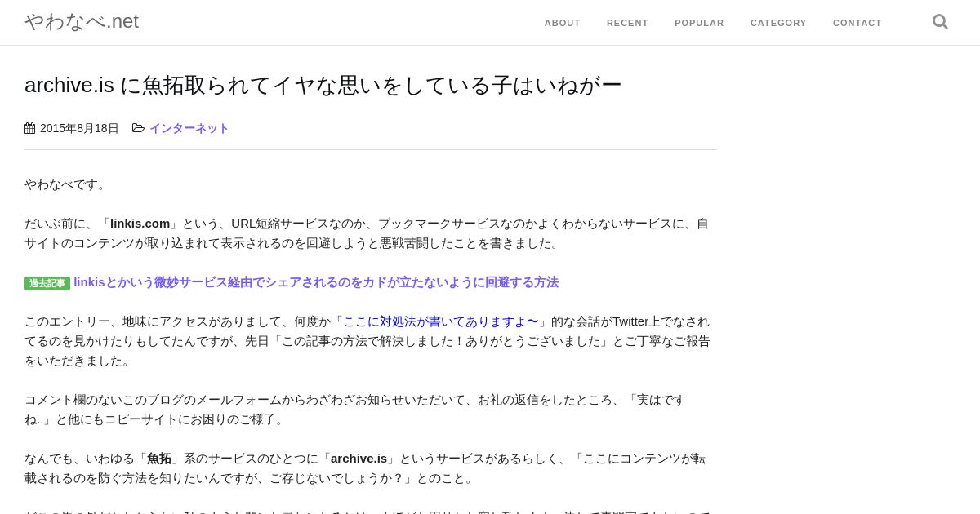Click the 過去記事 green label badge
Viewport: 980px width, 514px height.
(x=47, y=283)
